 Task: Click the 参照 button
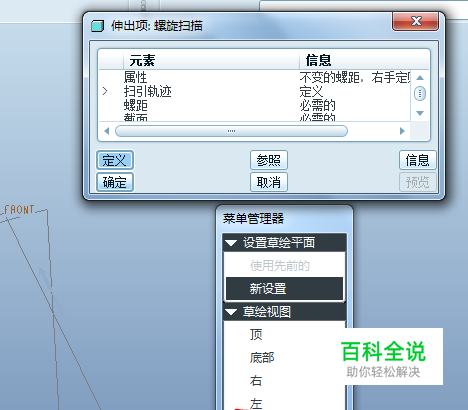tap(269, 160)
